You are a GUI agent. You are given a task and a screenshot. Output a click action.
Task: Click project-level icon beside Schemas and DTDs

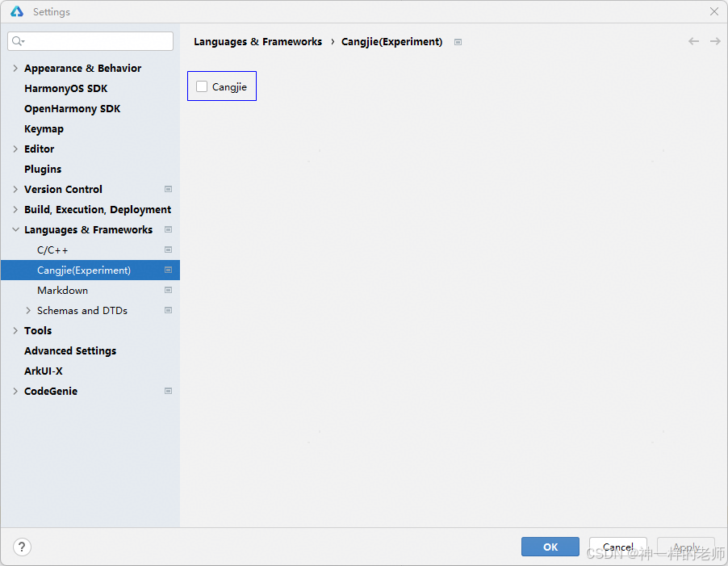coord(169,310)
